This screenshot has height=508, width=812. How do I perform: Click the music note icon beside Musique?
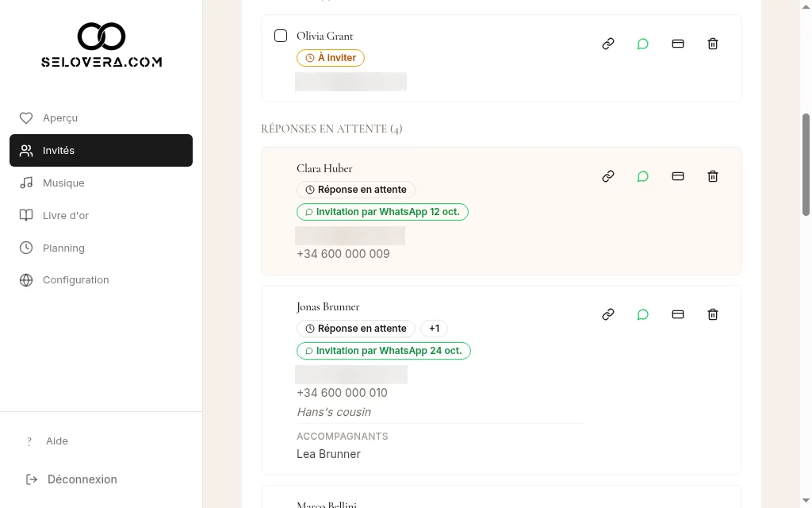tap(26, 183)
